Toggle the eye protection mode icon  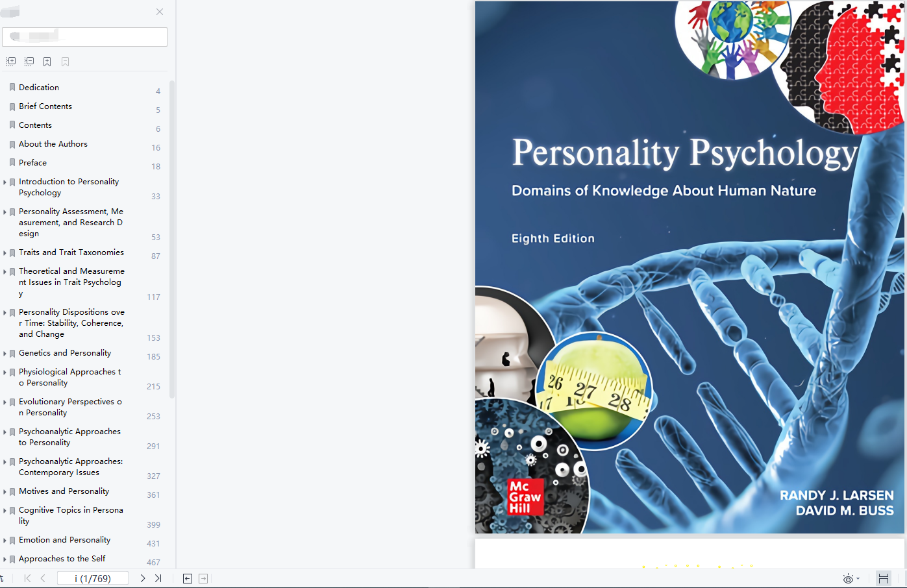point(848,579)
